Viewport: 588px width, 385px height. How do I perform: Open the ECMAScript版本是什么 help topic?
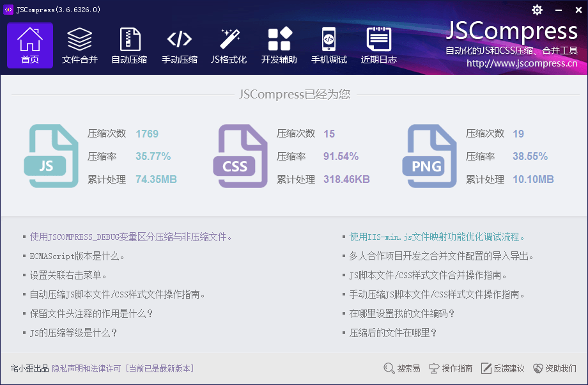[x=77, y=256]
